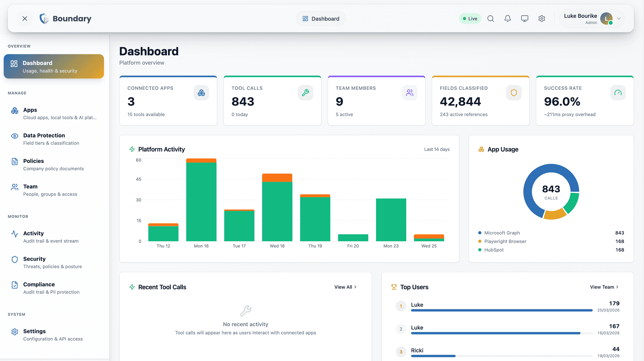644x361 pixels.
Task: Click the Fields Classified shield icon
Action: (514, 93)
